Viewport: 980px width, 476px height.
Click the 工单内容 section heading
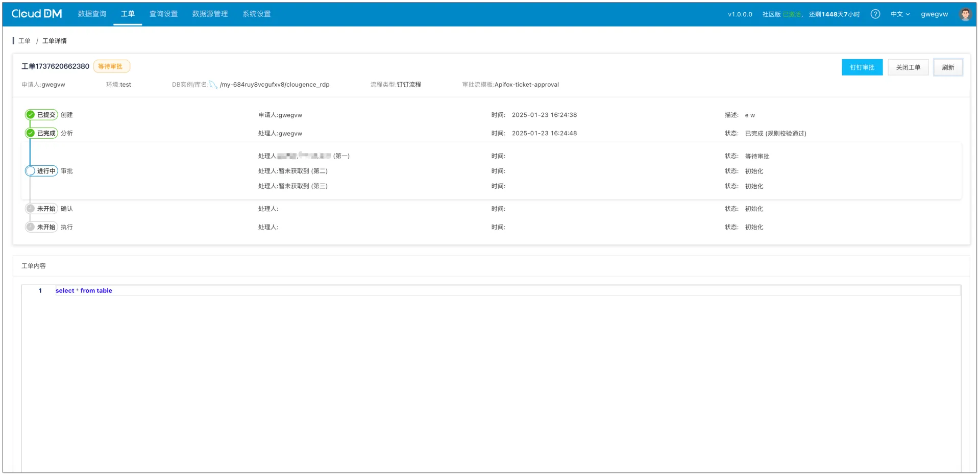tap(34, 266)
